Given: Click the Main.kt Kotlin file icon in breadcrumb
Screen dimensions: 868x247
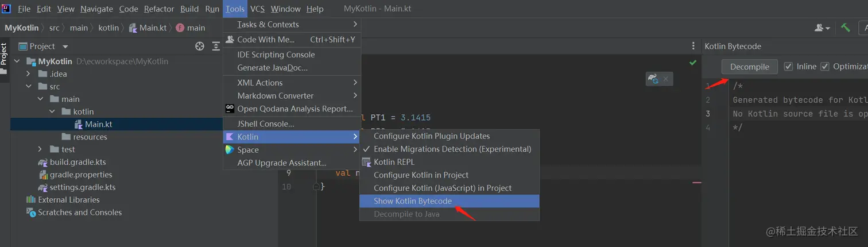Looking at the screenshot, I should point(133,28).
